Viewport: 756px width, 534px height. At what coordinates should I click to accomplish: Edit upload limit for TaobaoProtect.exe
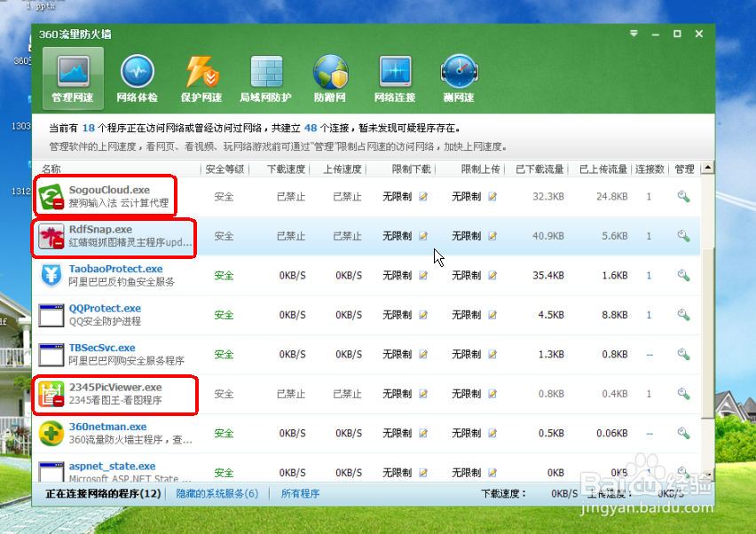(x=492, y=276)
